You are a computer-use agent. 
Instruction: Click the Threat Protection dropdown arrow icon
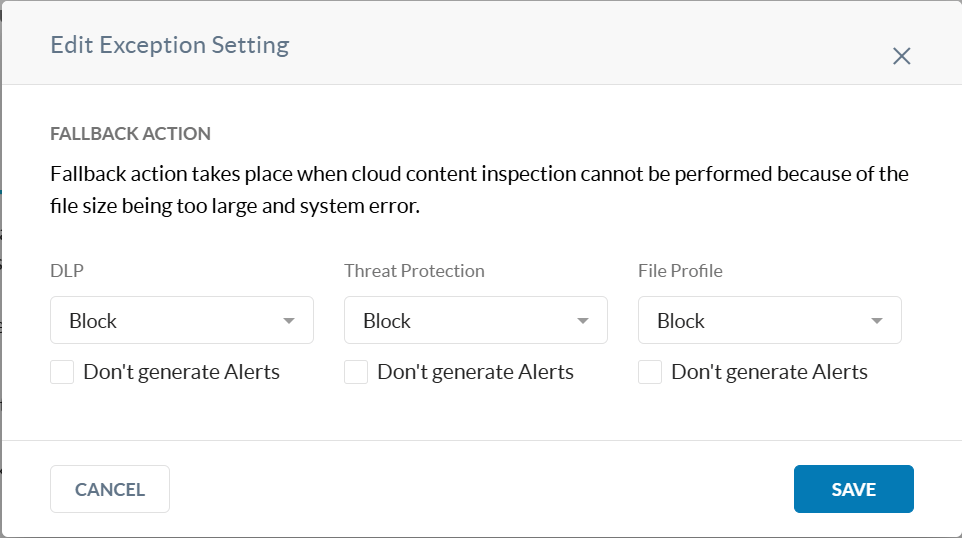pyautogui.click(x=583, y=321)
